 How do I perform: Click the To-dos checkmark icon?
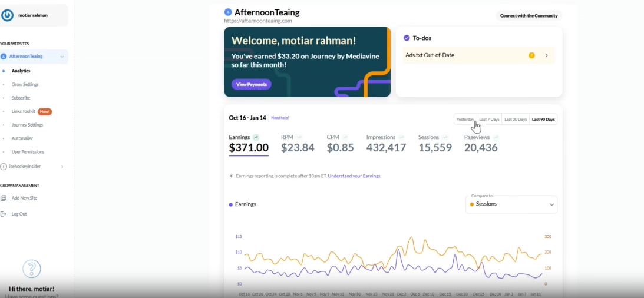[407, 38]
